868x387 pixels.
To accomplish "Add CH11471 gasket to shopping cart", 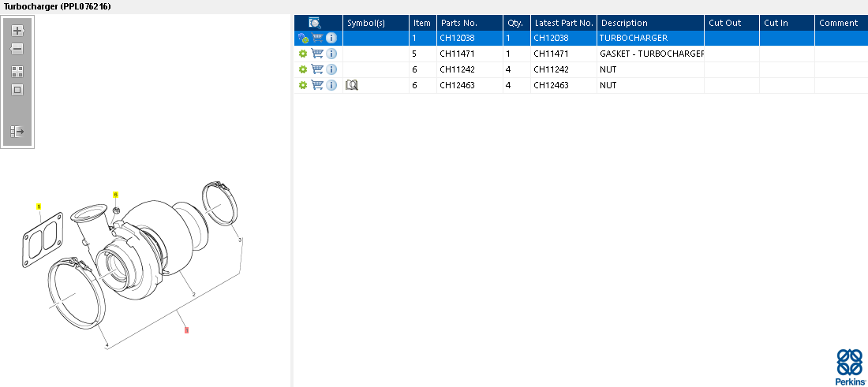I will 317,54.
